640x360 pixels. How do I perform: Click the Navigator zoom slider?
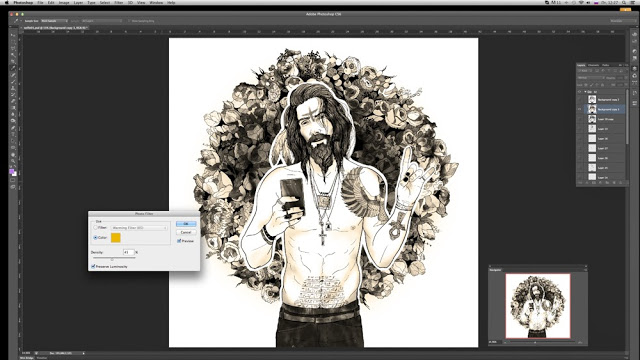[x=542, y=342]
